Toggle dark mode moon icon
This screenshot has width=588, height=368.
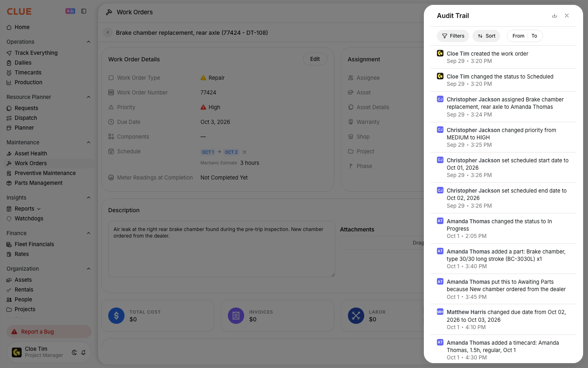(x=74, y=352)
